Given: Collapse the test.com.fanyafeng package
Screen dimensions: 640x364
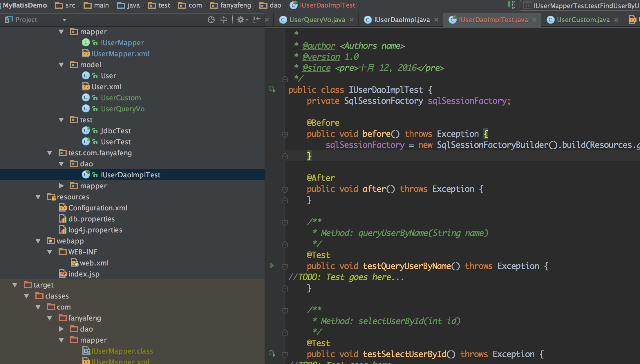Looking at the screenshot, I should (50, 153).
